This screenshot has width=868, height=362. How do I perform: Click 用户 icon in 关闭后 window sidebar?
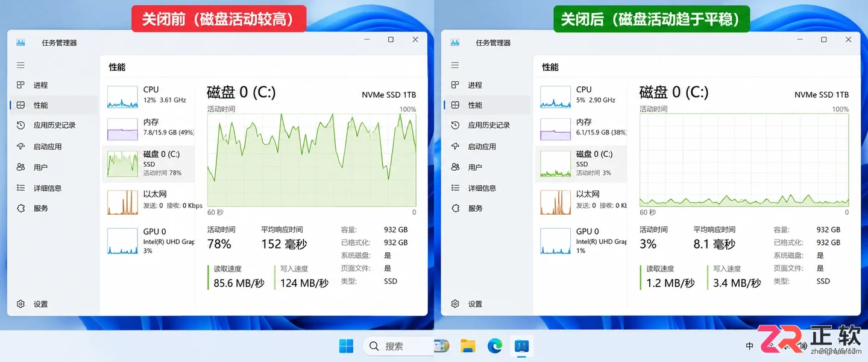click(x=455, y=167)
